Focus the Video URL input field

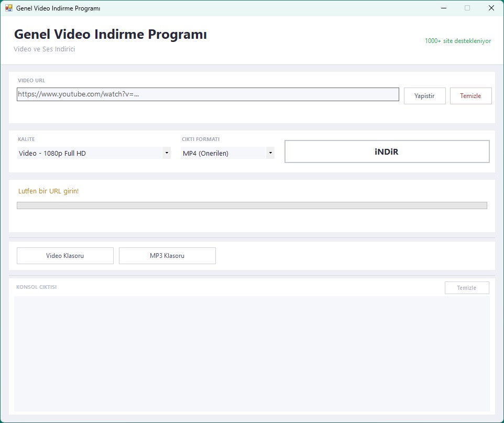[x=207, y=94]
